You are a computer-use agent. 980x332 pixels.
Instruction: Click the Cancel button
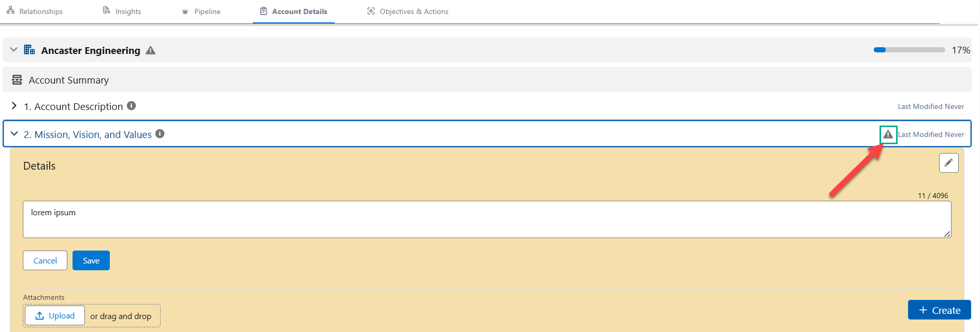coord(45,260)
